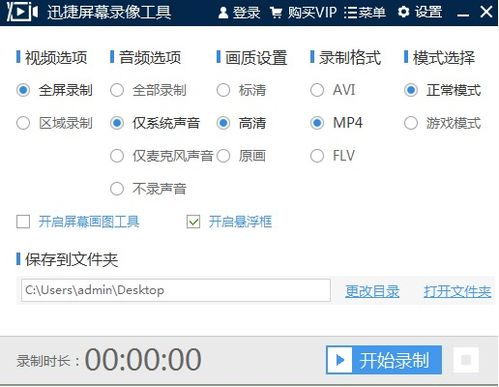Open the 菜单 menu
Image resolution: width=499 pixels, height=387 pixels.
point(364,13)
